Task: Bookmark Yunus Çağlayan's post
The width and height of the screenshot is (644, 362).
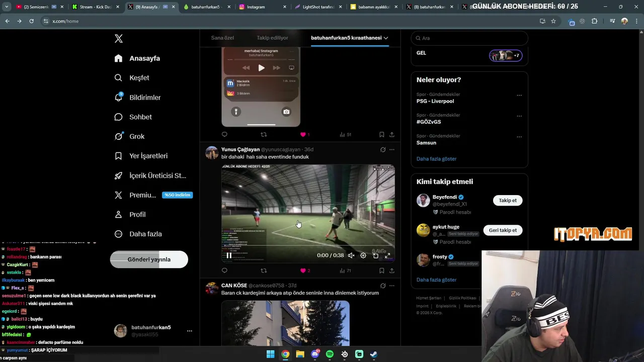Action: (x=381, y=270)
